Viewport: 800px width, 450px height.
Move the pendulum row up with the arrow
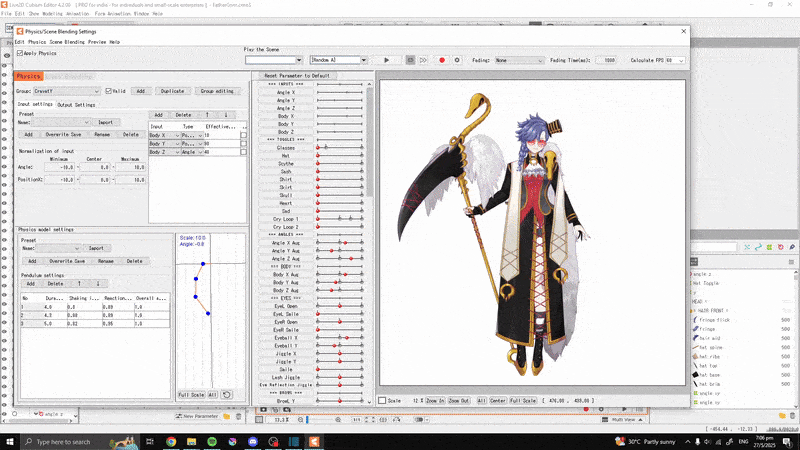click(x=79, y=284)
